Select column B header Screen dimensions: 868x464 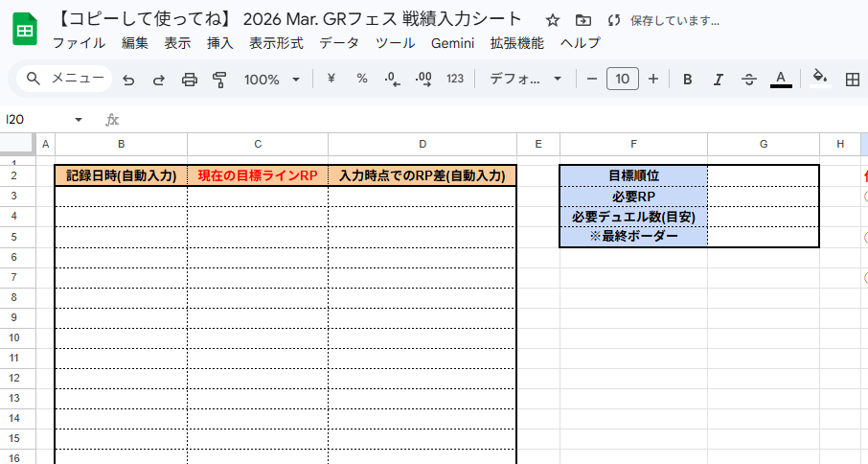coord(122,144)
